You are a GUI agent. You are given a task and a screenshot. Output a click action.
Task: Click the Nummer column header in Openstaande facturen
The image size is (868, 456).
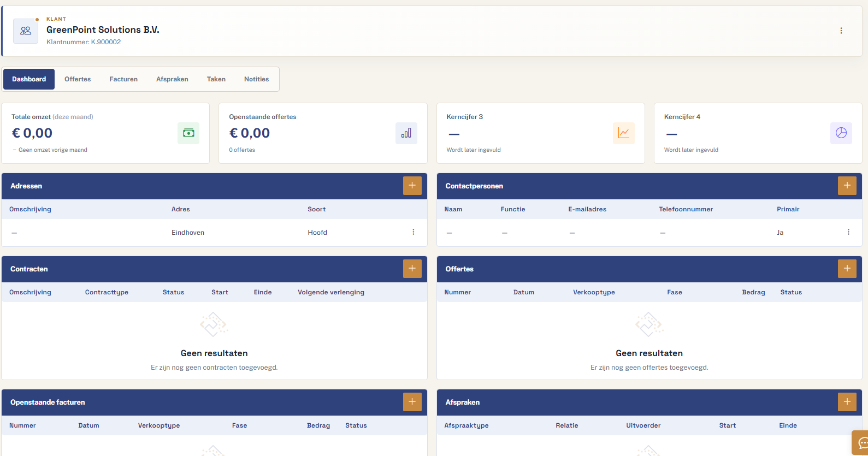point(22,425)
